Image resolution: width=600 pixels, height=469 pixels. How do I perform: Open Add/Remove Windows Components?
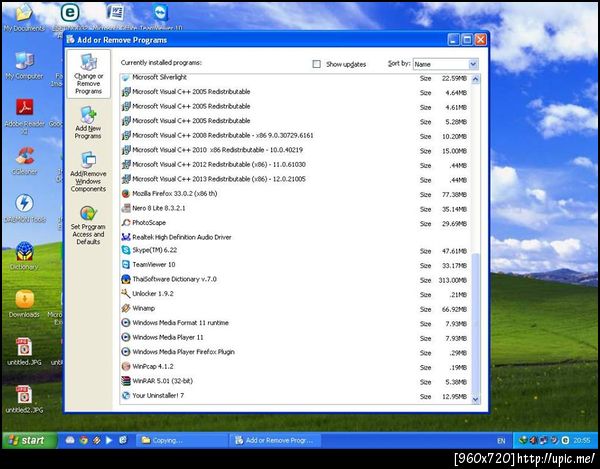(x=88, y=172)
